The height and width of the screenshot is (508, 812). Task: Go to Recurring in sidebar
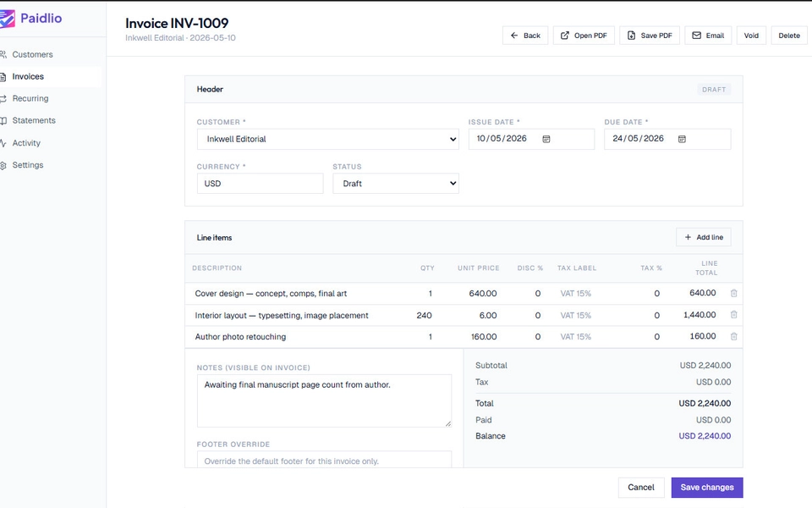(x=30, y=98)
